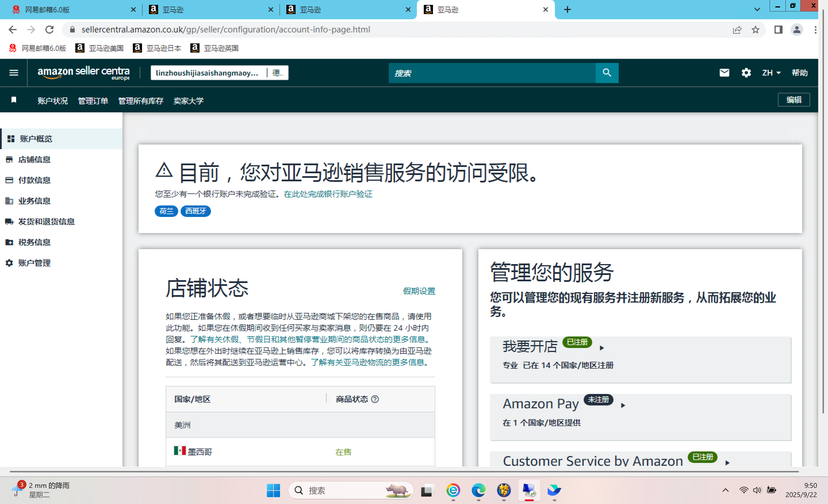Open the hamburger navigation menu
Image resolution: width=828 pixels, height=504 pixels.
pyautogui.click(x=14, y=72)
